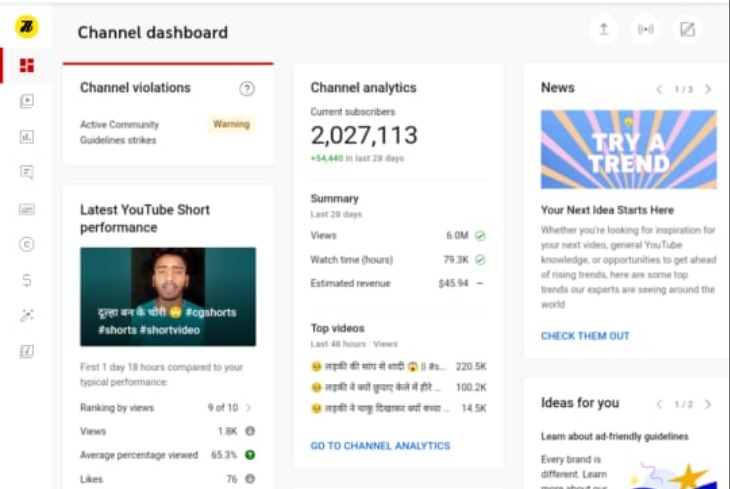The height and width of the screenshot is (489, 730).
Task: Open top video with 14.5K views
Action: click(x=398, y=408)
